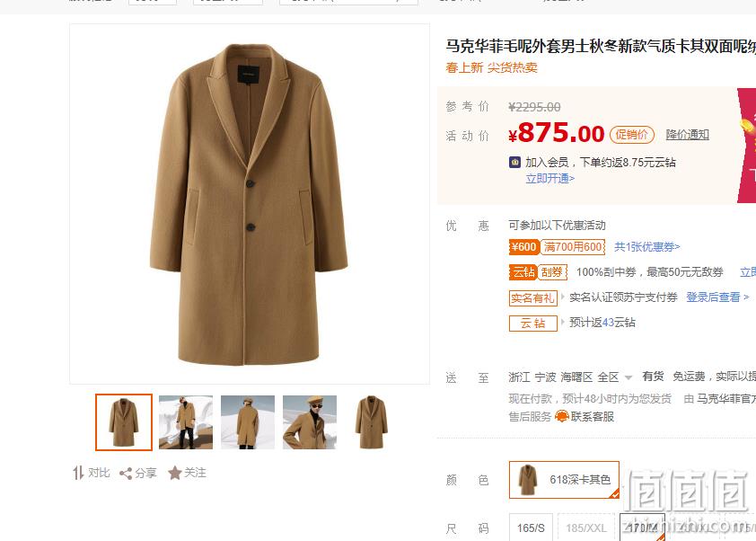This screenshot has width=756, height=541.
Task: Select the last coat thumbnail
Action: tap(371, 422)
